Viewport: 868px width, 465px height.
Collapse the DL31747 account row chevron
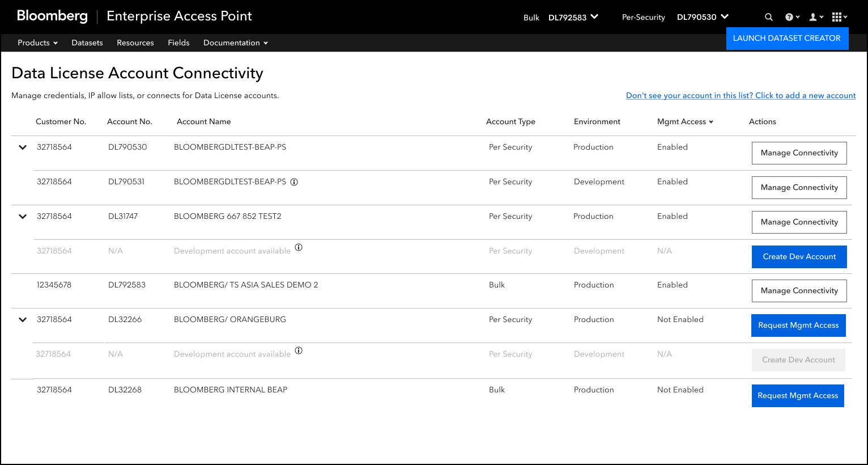23,217
